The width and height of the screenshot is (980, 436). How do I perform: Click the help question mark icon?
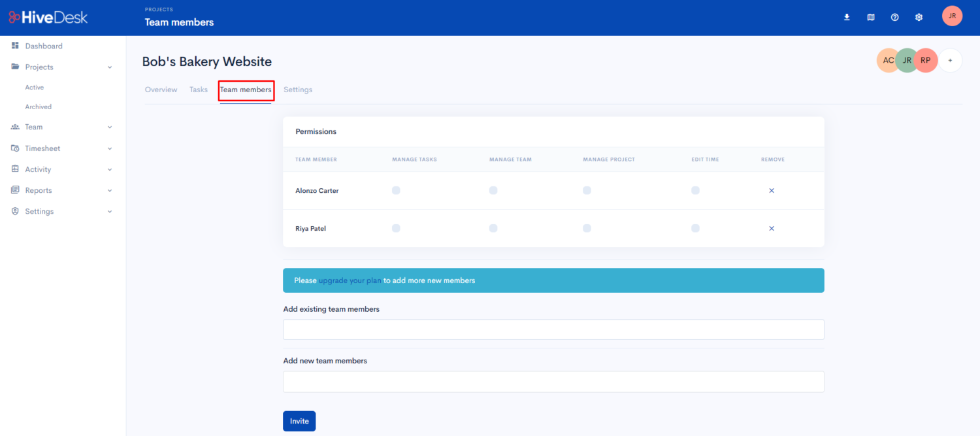tap(894, 17)
